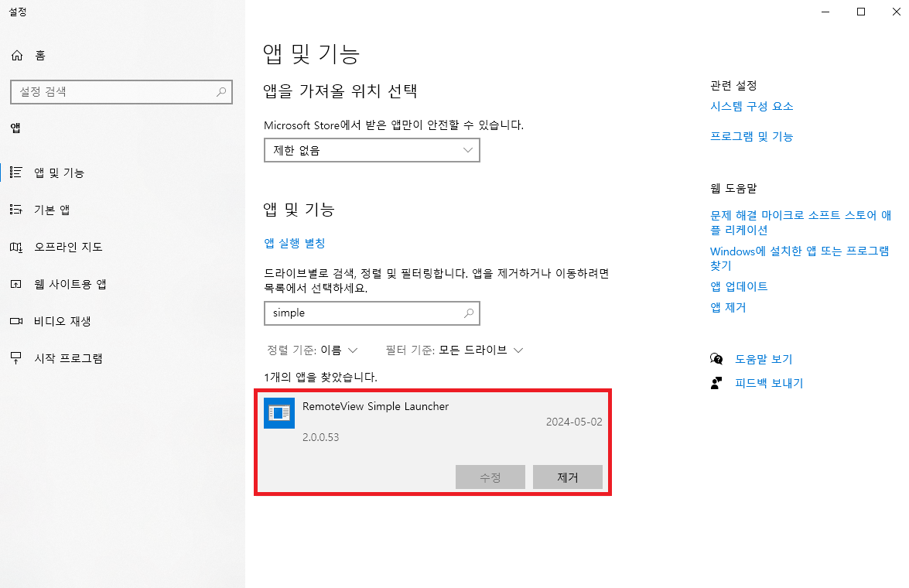The width and height of the screenshot is (909, 588).
Task: Click the 수정 modify button
Action: click(490, 477)
